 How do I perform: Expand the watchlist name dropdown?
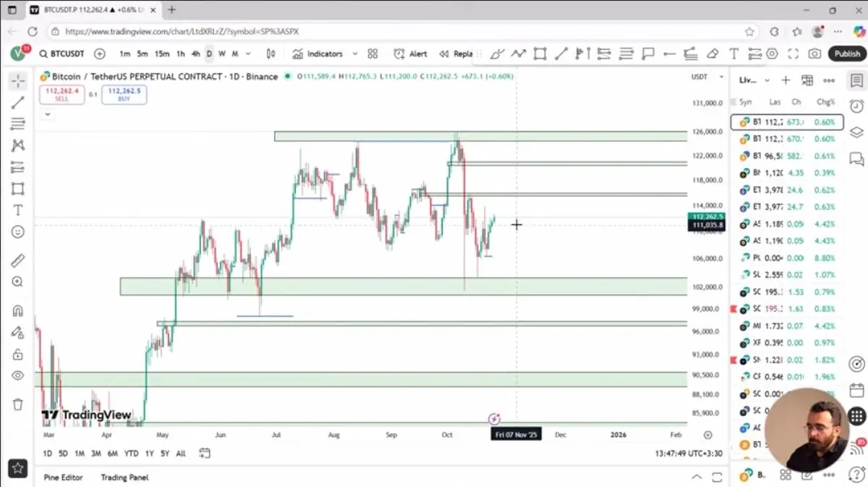coord(767,80)
